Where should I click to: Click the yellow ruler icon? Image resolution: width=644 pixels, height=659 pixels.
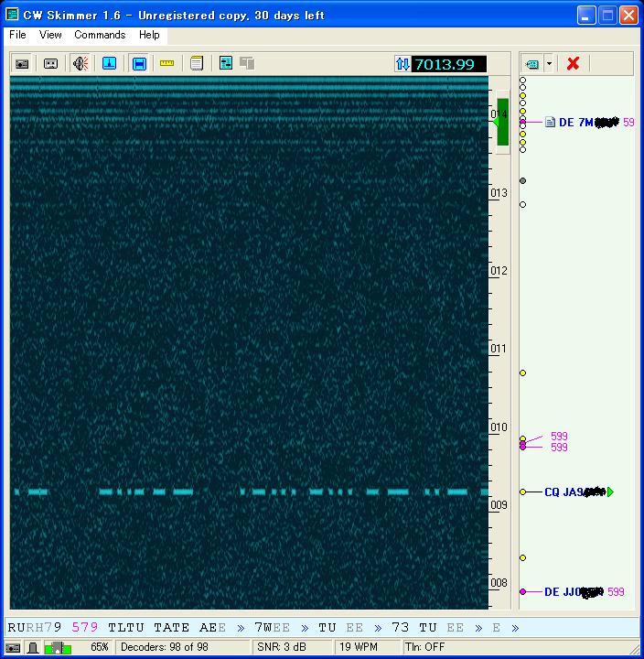(166, 63)
